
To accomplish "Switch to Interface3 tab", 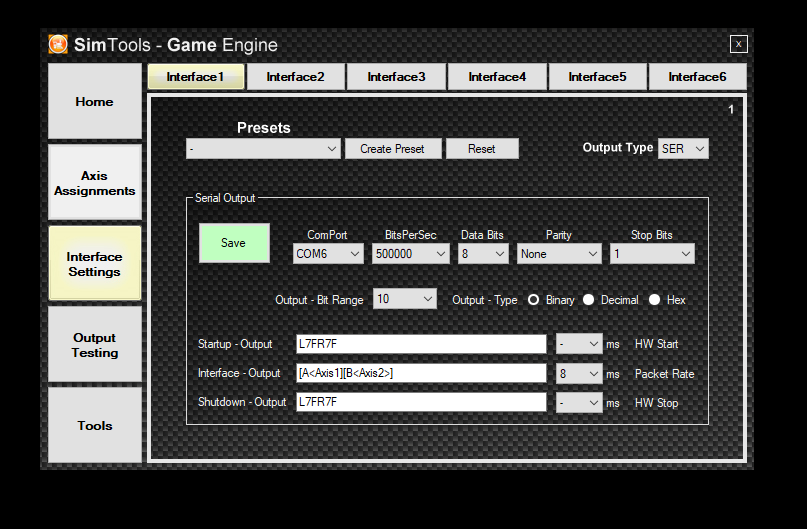I will [x=396, y=77].
